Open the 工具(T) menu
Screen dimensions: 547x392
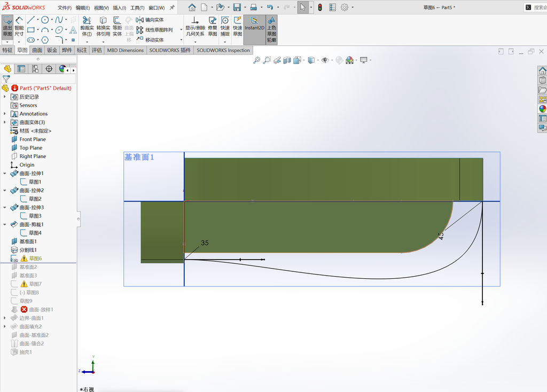coord(137,7)
